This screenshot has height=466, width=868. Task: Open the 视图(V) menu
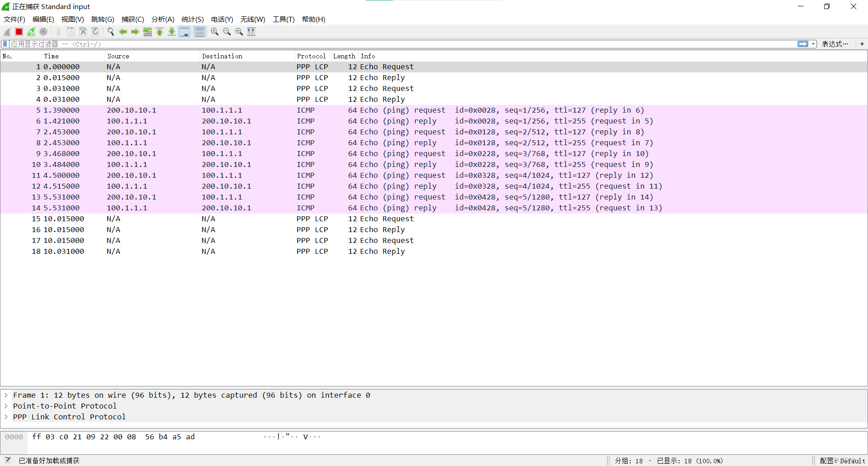[x=73, y=19]
